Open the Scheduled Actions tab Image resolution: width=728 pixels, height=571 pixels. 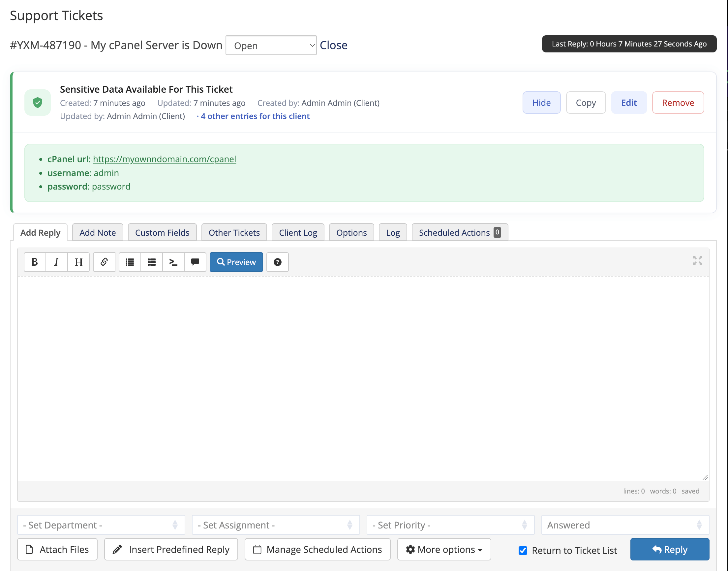(x=460, y=232)
